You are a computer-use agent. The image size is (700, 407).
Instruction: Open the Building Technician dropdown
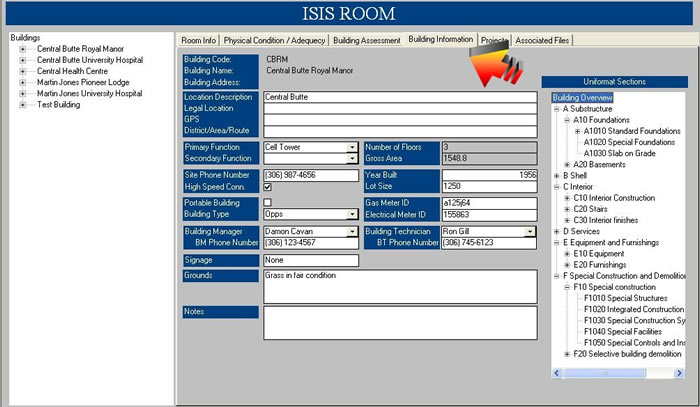(x=529, y=232)
